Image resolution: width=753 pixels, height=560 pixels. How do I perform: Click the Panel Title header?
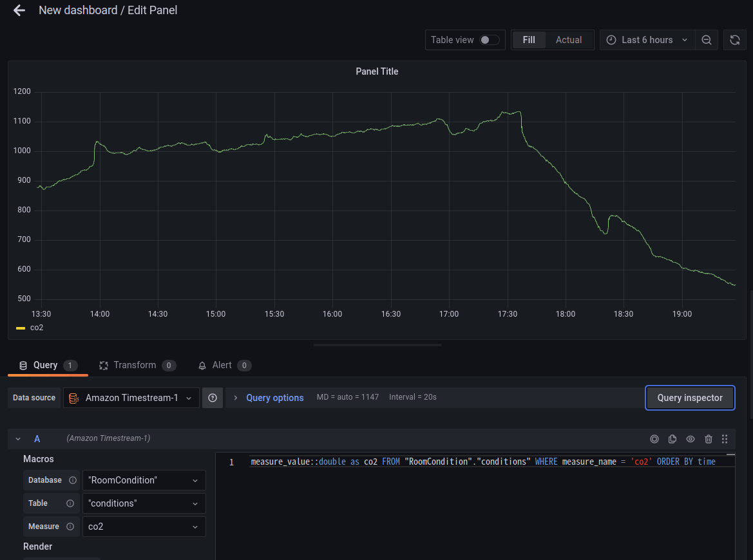point(377,71)
